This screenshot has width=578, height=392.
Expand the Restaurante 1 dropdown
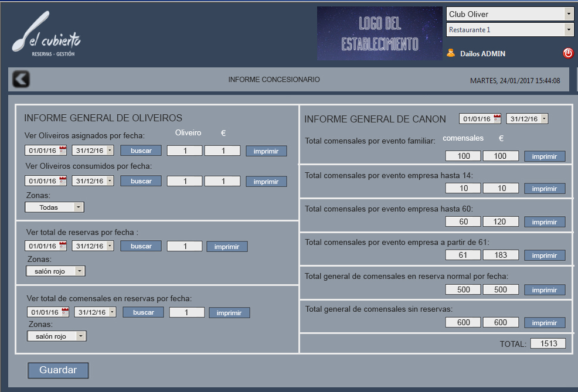click(x=568, y=30)
